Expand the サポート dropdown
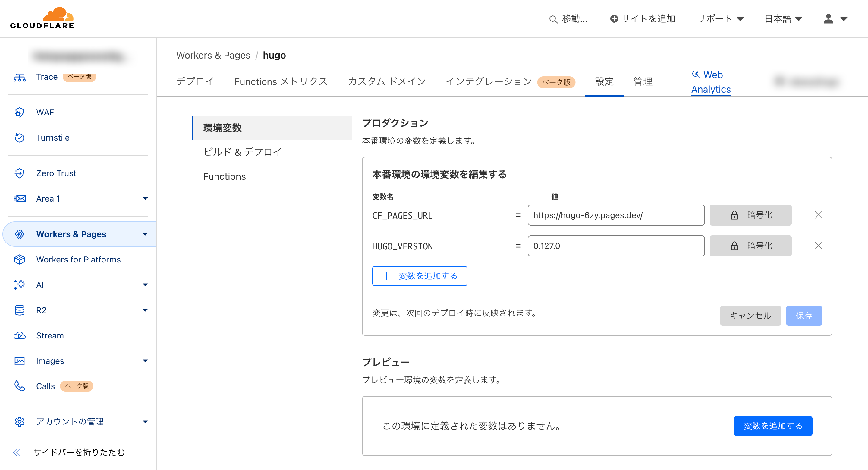 pos(720,18)
